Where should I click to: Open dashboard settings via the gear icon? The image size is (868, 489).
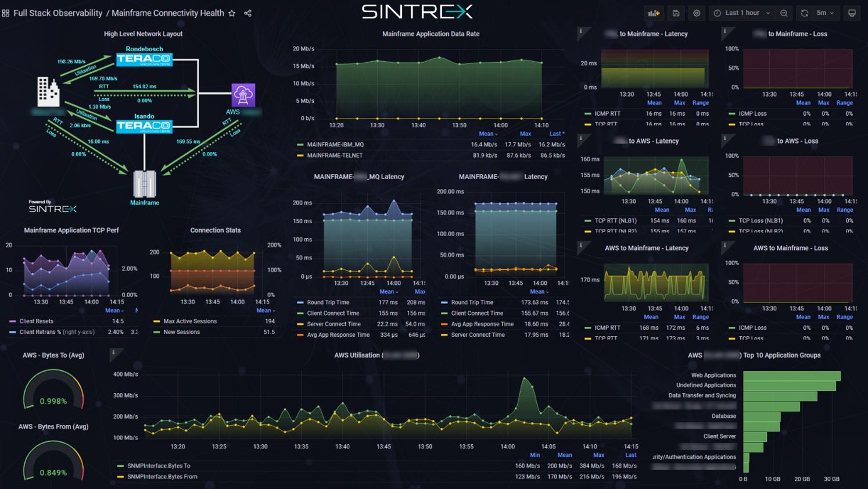point(697,13)
